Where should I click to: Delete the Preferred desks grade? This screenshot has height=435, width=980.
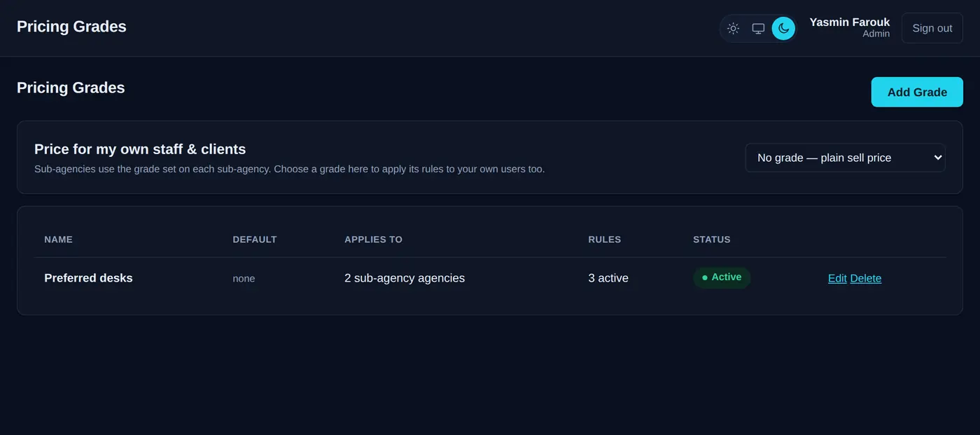point(866,278)
